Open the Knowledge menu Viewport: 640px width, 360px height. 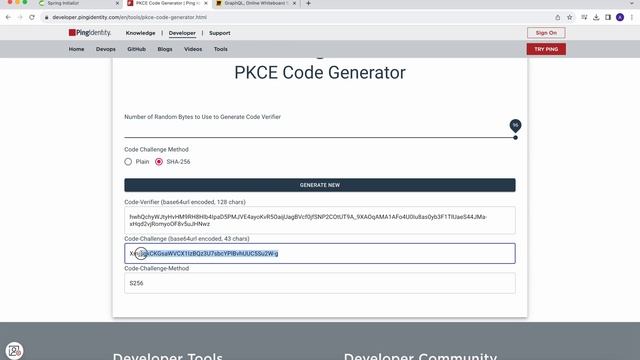[x=140, y=33]
